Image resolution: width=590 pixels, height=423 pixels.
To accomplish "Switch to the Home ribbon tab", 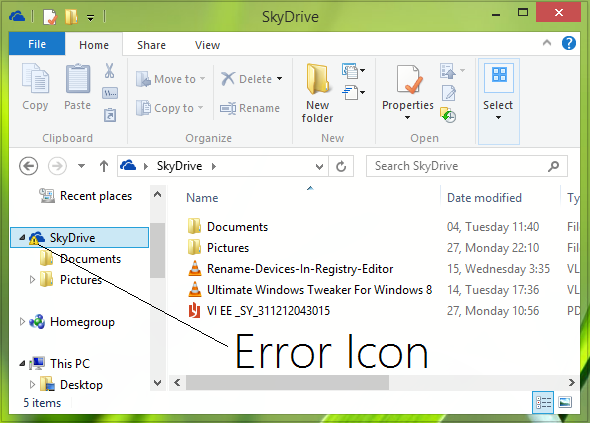I will click(94, 45).
